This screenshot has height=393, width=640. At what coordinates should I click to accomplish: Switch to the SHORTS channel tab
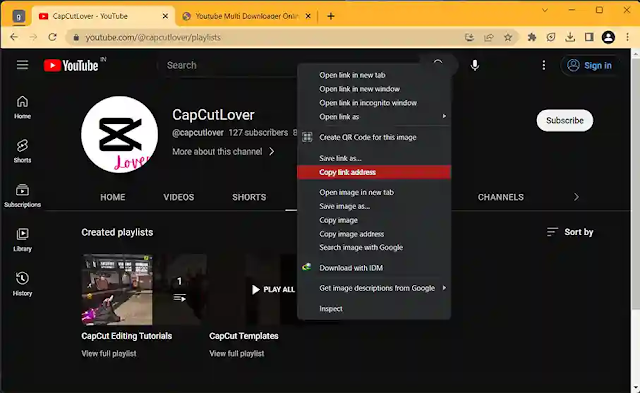(x=249, y=197)
